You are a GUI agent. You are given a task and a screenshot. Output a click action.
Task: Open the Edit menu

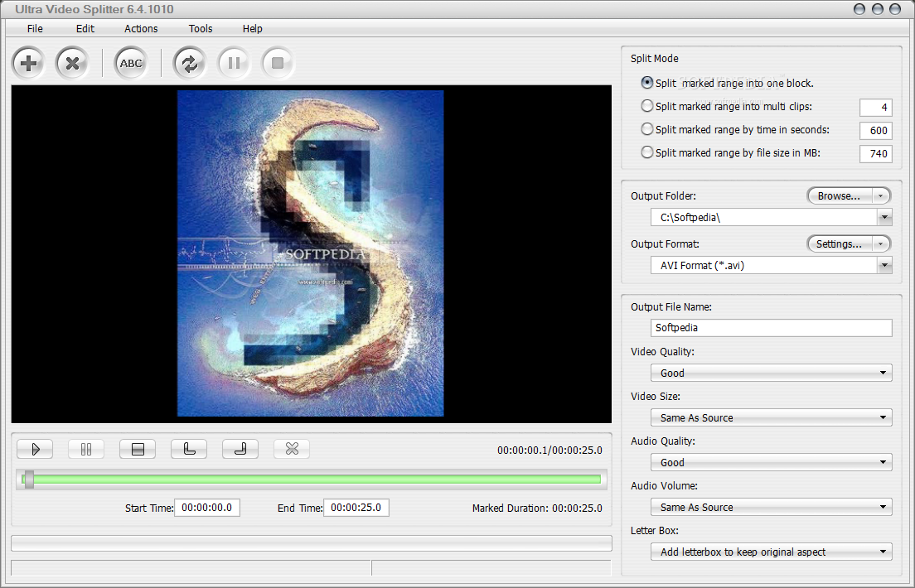(85, 29)
